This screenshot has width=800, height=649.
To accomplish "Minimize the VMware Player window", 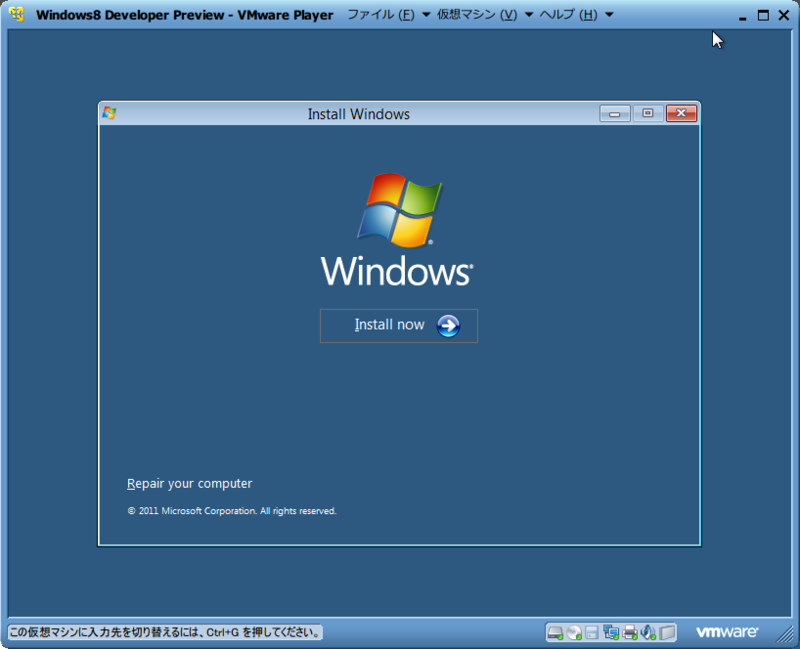I will [743, 16].
